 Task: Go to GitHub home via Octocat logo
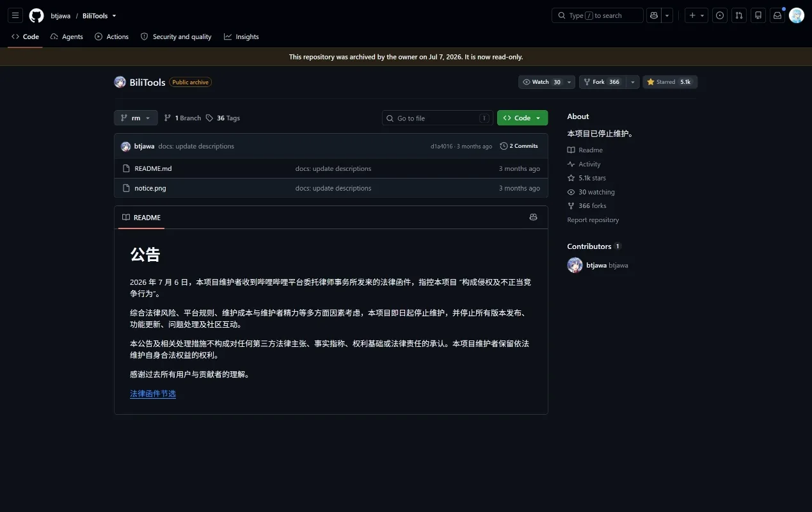pyautogui.click(x=36, y=15)
